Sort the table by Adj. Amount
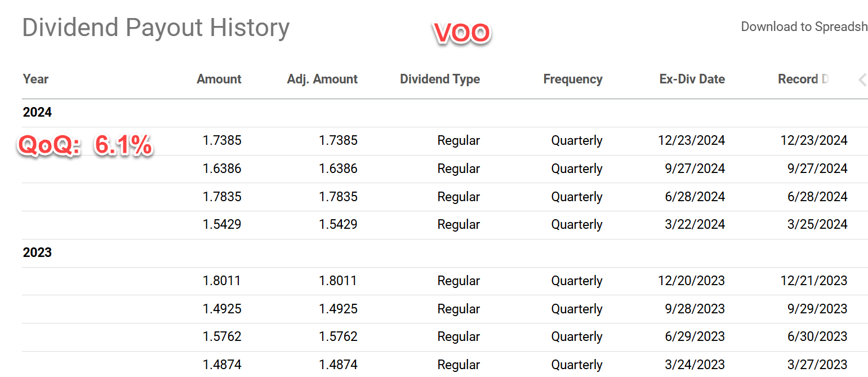This screenshot has height=377, width=868. [x=322, y=79]
